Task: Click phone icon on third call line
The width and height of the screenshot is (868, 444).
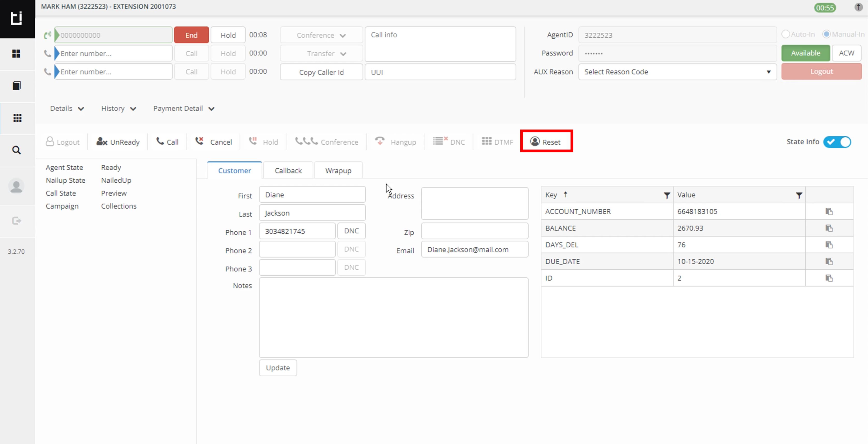Action: click(x=47, y=71)
